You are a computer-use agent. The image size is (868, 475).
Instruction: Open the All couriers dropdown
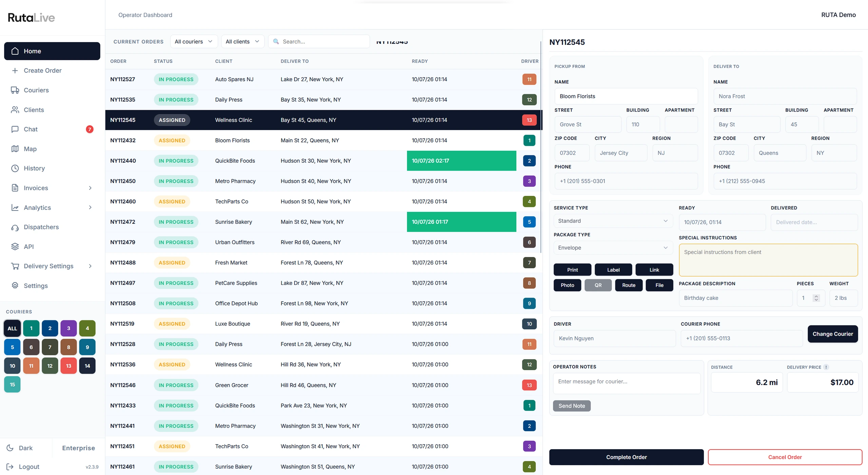(x=194, y=41)
